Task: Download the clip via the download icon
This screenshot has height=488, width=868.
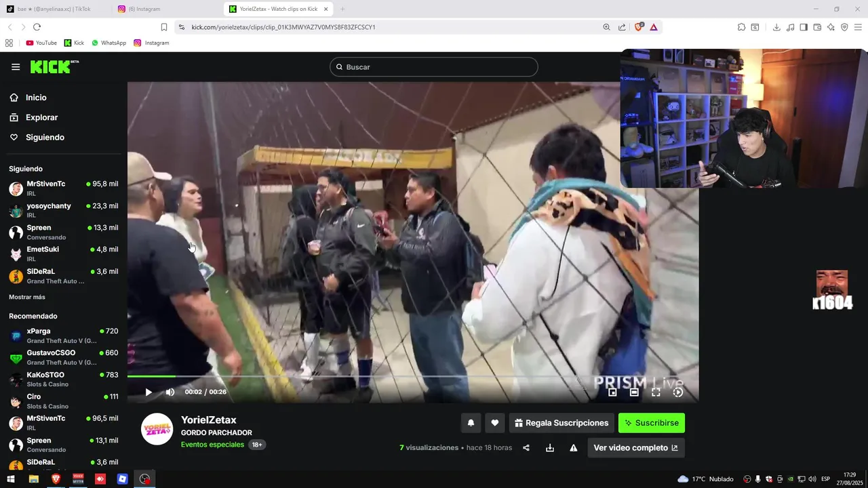Action: (550, 448)
